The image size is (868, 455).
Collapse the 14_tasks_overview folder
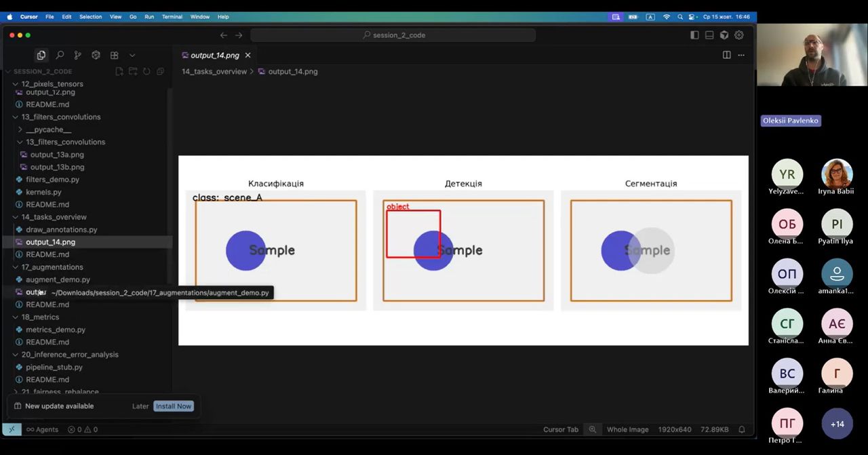[54, 217]
